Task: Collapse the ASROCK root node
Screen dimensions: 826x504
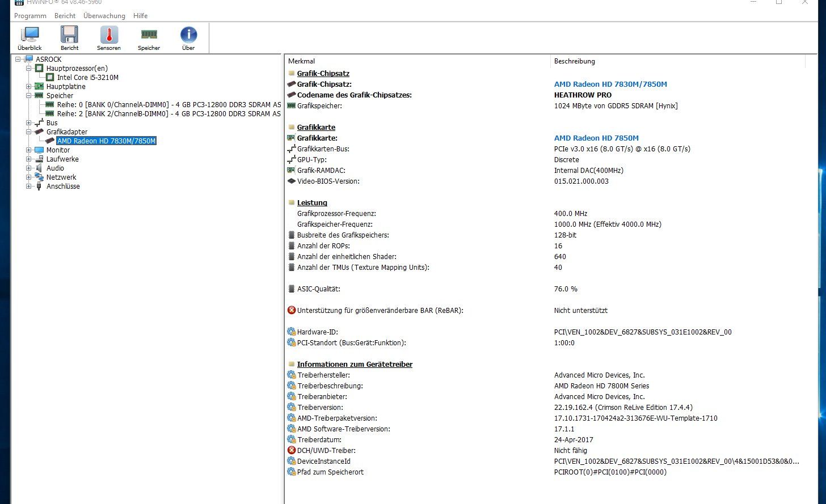Action: (x=18, y=59)
